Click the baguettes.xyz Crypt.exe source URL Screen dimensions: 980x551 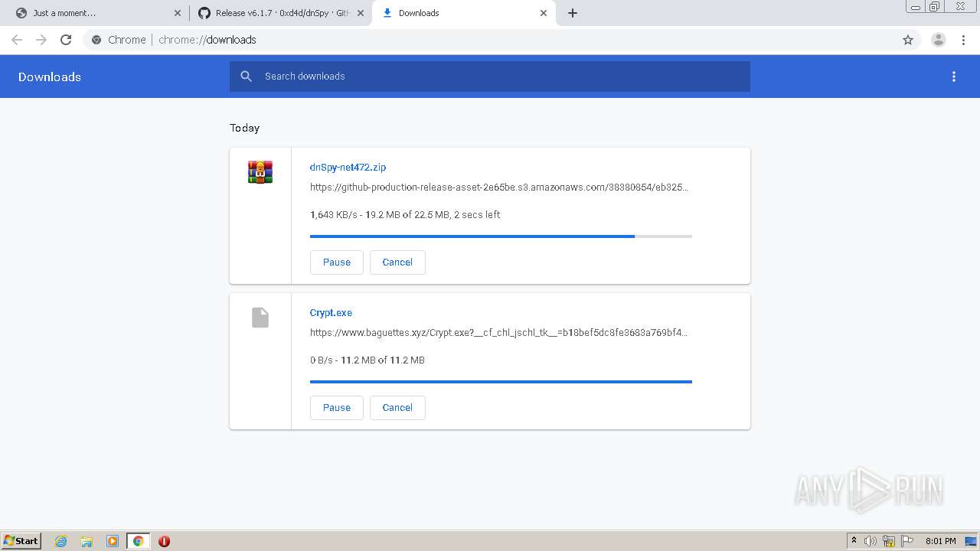pyautogui.click(x=499, y=332)
